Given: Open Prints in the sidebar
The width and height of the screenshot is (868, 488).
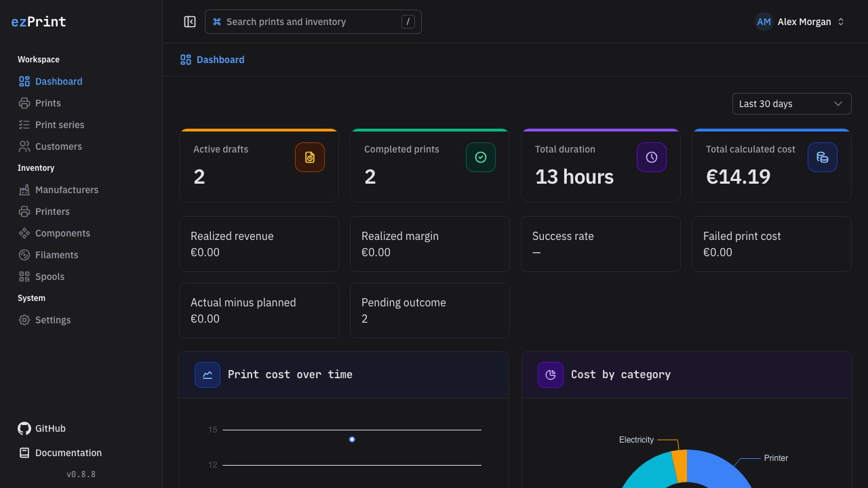Looking at the screenshot, I should [x=81, y=103].
